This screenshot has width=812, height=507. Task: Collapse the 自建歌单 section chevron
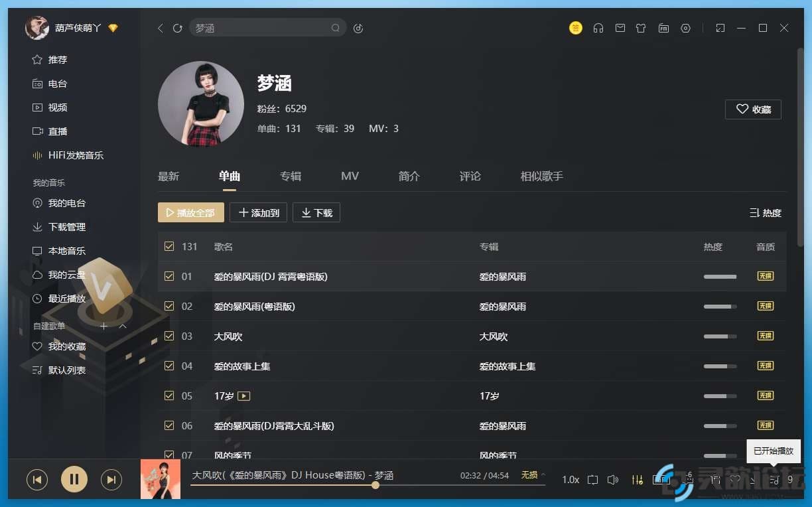pyautogui.click(x=123, y=326)
